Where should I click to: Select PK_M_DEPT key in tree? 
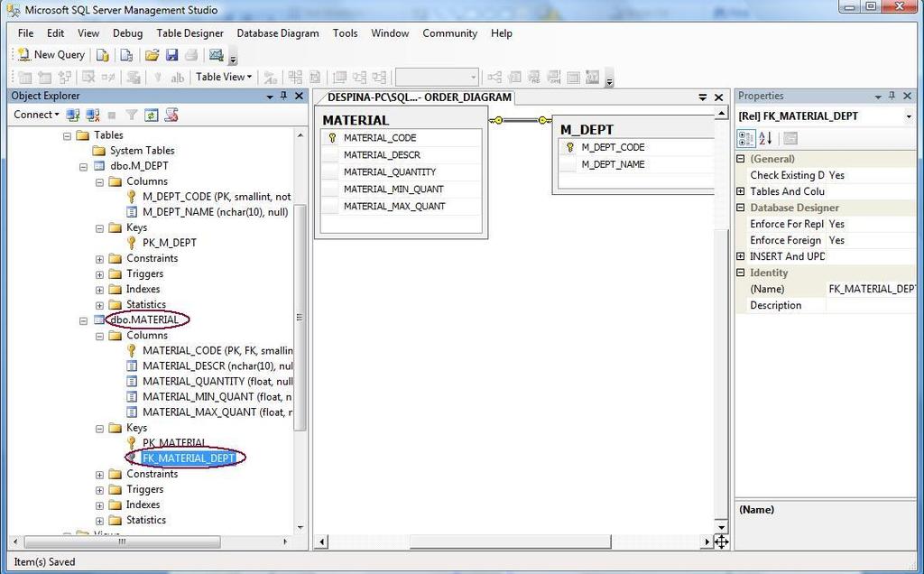(x=169, y=243)
